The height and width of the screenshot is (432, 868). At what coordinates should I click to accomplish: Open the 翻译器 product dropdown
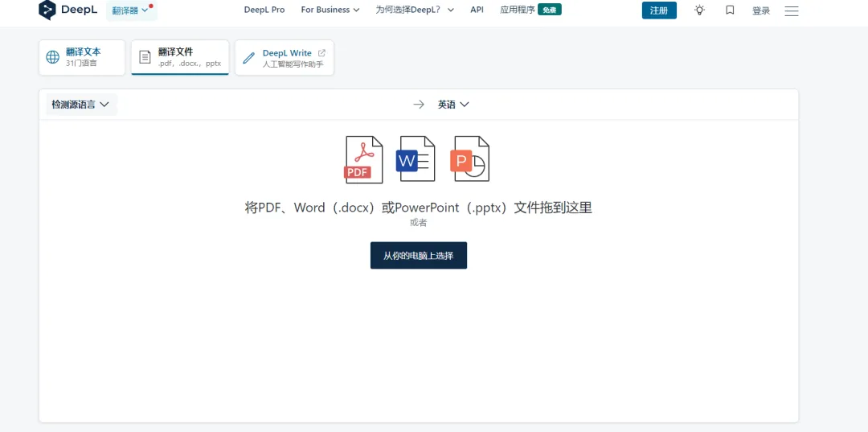(132, 10)
